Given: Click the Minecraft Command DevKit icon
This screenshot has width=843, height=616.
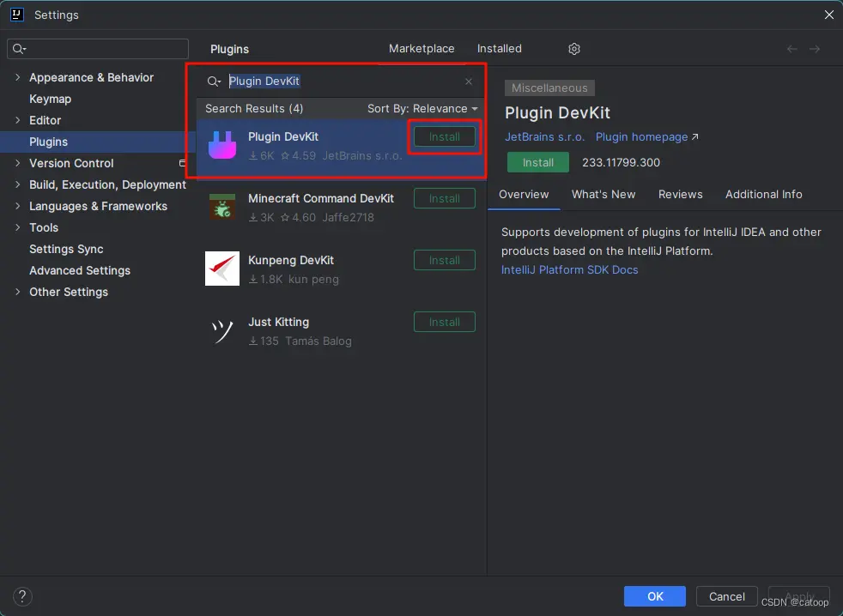Looking at the screenshot, I should pos(222,207).
